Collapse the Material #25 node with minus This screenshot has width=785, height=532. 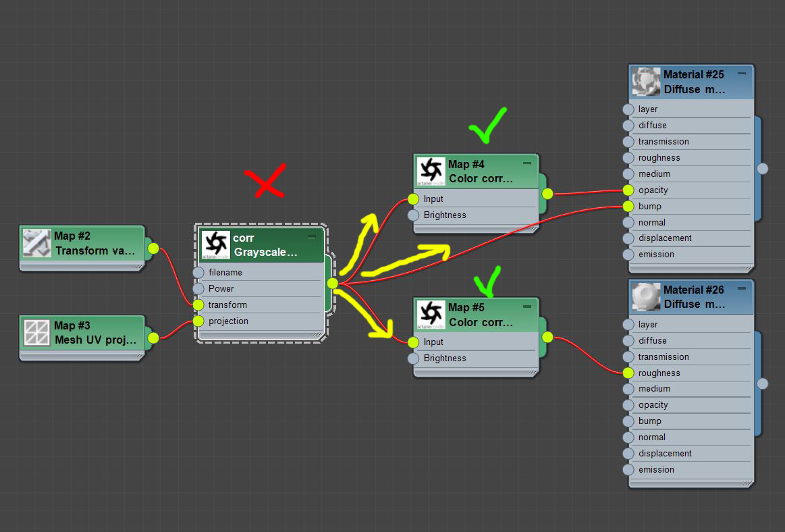click(x=742, y=73)
